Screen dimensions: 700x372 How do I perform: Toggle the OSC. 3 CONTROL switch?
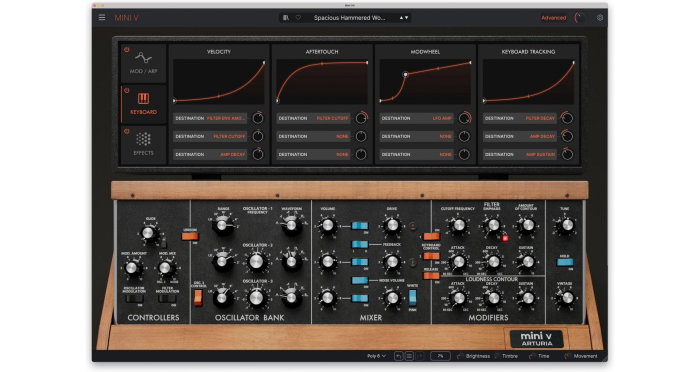pos(198,298)
